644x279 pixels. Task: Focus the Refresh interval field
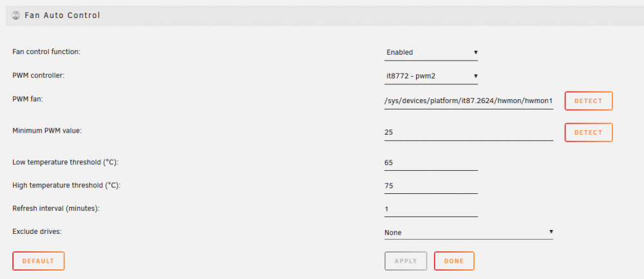[x=431, y=209]
